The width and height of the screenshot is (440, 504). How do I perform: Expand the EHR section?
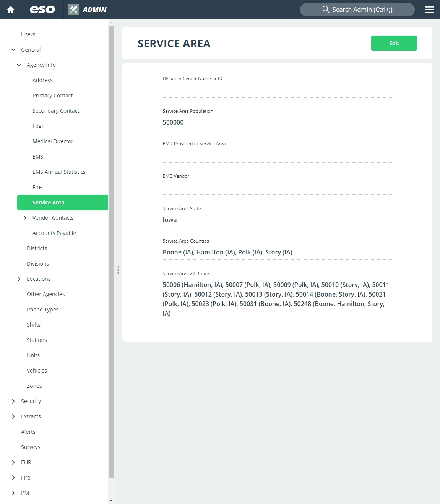tap(13, 462)
